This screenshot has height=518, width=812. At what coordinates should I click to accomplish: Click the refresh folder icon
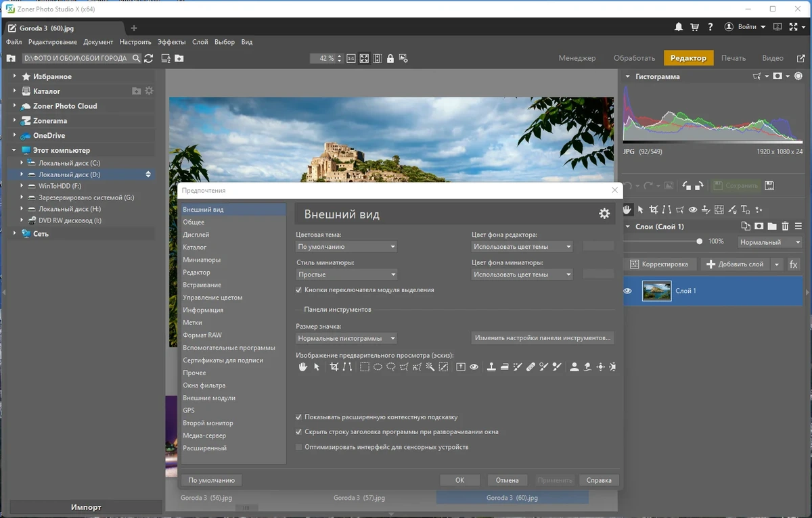[148, 58]
